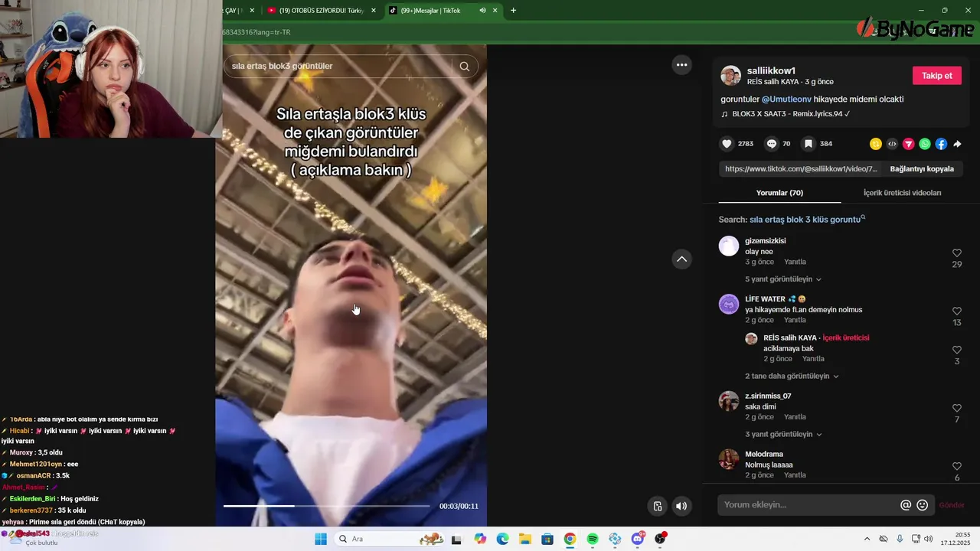Seek the video progress bar
This screenshot has height=551, width=980.
(326, 506)
